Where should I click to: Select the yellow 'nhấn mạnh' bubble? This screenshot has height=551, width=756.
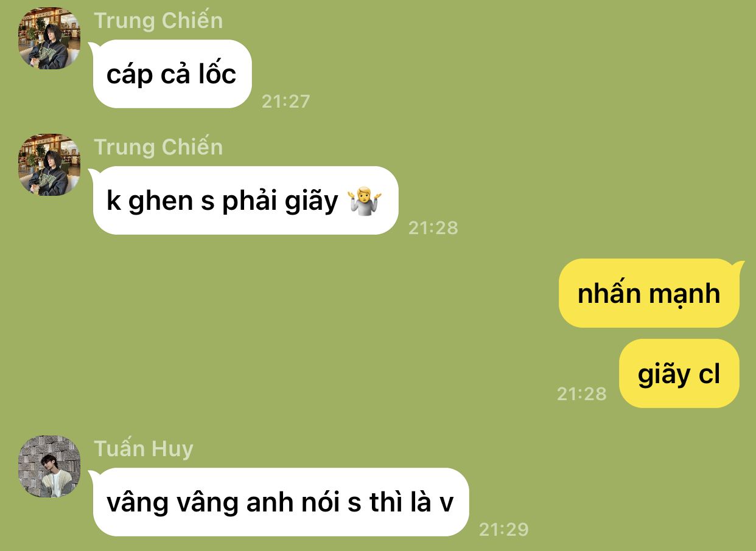(649, 293)
